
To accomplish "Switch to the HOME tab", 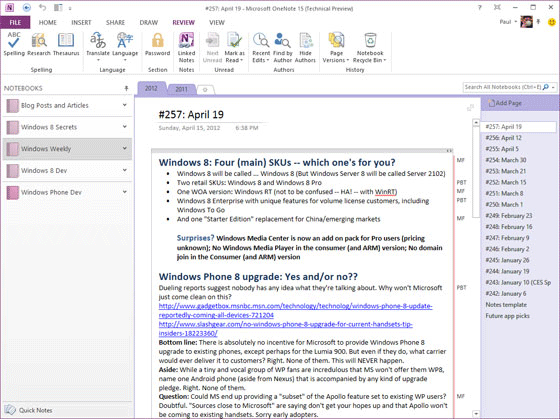I will tap(48, 23).
